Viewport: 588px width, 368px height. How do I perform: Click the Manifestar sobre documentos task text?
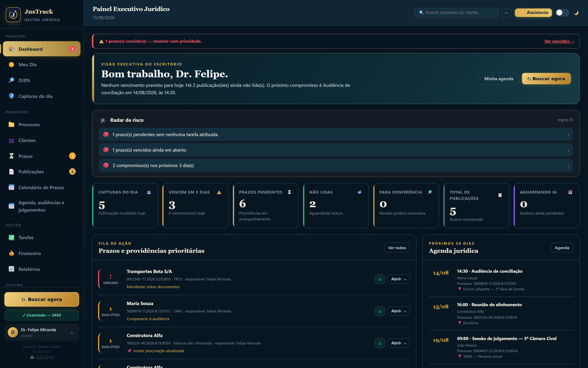pos(153,287)
